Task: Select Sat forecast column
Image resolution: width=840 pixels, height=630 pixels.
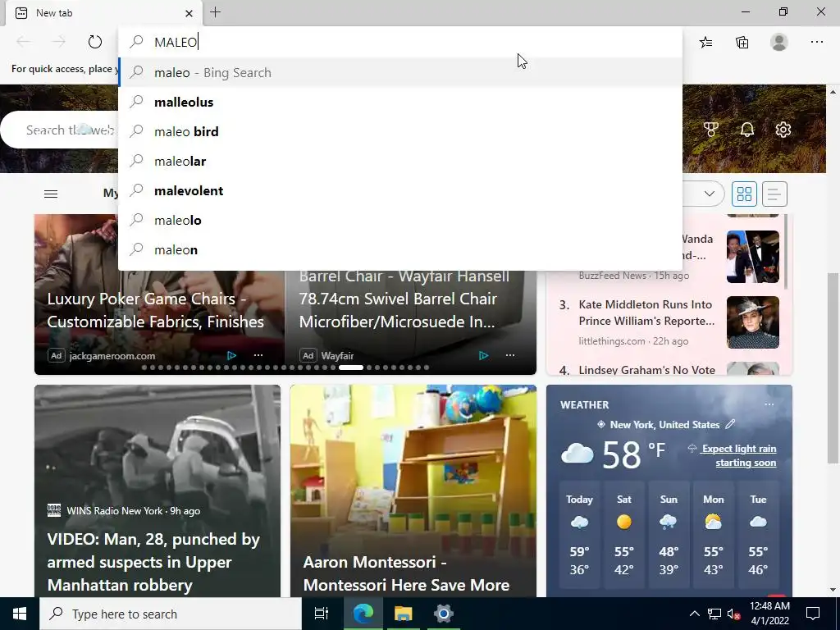Action: 624,536
